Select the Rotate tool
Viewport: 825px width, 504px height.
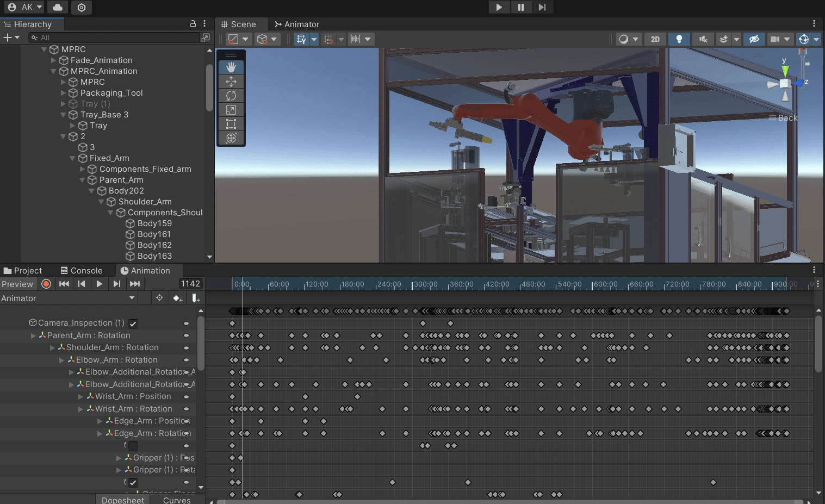(231, 95)
